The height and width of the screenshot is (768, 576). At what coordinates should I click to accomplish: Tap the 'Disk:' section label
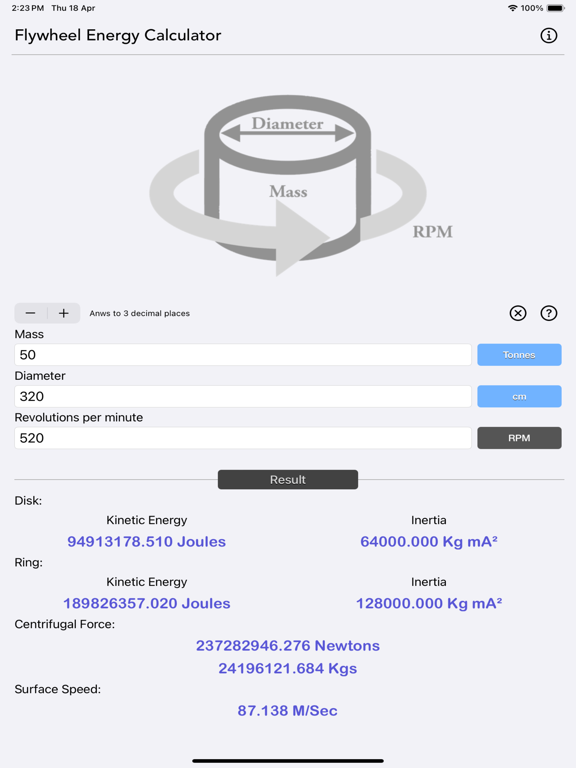[x=28, y=501]
